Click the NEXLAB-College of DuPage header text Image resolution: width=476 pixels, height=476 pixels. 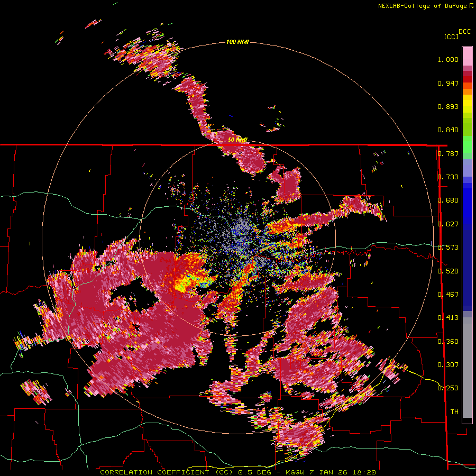(422, 6)
